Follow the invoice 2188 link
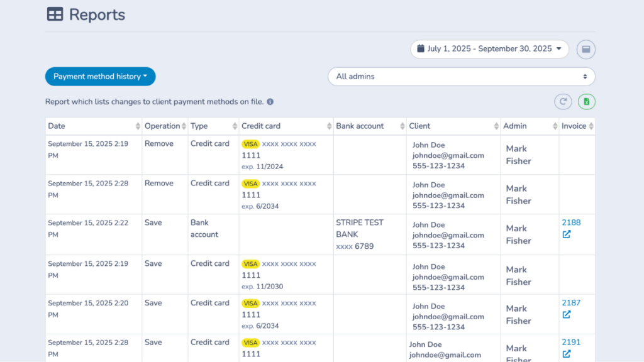This screenshot has width=644, height=362. tap(570, 222)
